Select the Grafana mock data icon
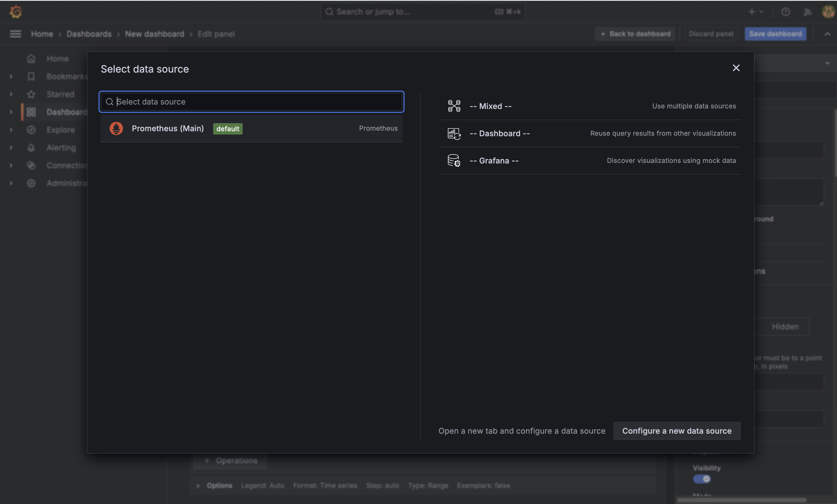Viewport: 837px width, 504px height. click(454, 160)
